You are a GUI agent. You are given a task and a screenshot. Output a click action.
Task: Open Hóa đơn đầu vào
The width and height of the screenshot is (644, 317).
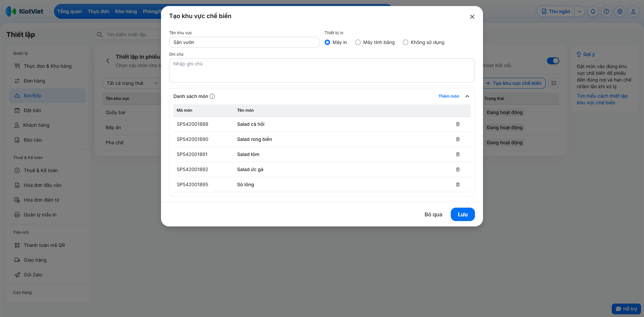click(x=48, y=185)
